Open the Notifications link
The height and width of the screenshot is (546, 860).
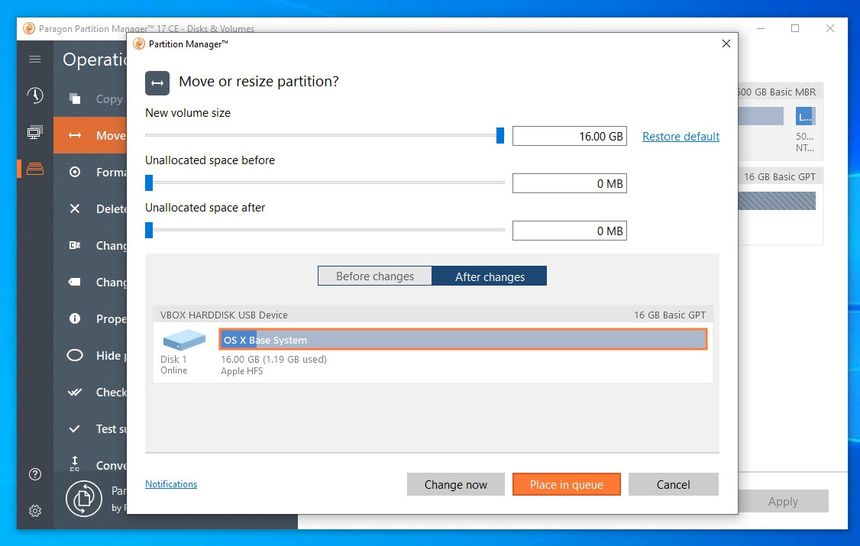coord(171,484)
